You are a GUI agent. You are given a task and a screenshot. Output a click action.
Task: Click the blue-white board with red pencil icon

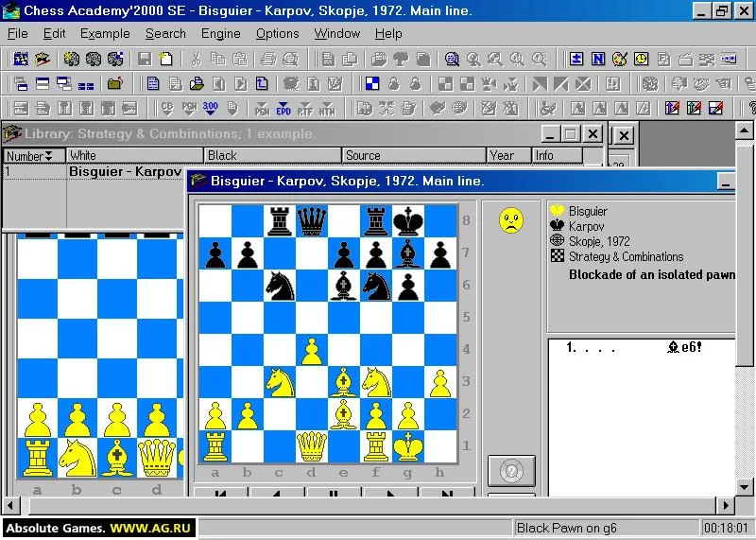[x=715, y=108]
